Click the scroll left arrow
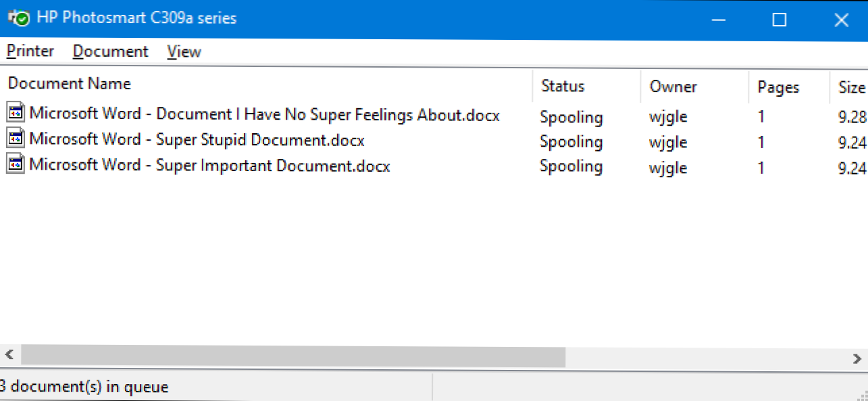868x401 pixels. click(9, 356)
